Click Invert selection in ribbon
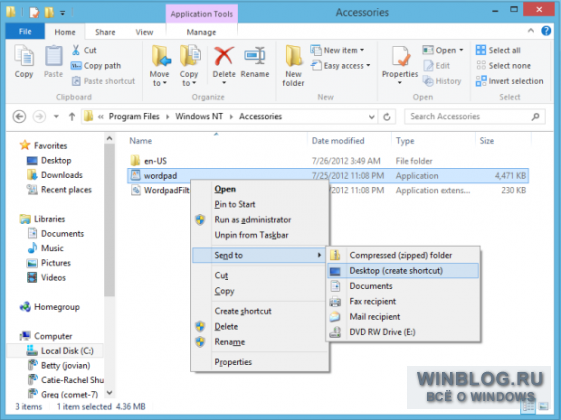This screenshot has height=420, width=561. point(509,81)
